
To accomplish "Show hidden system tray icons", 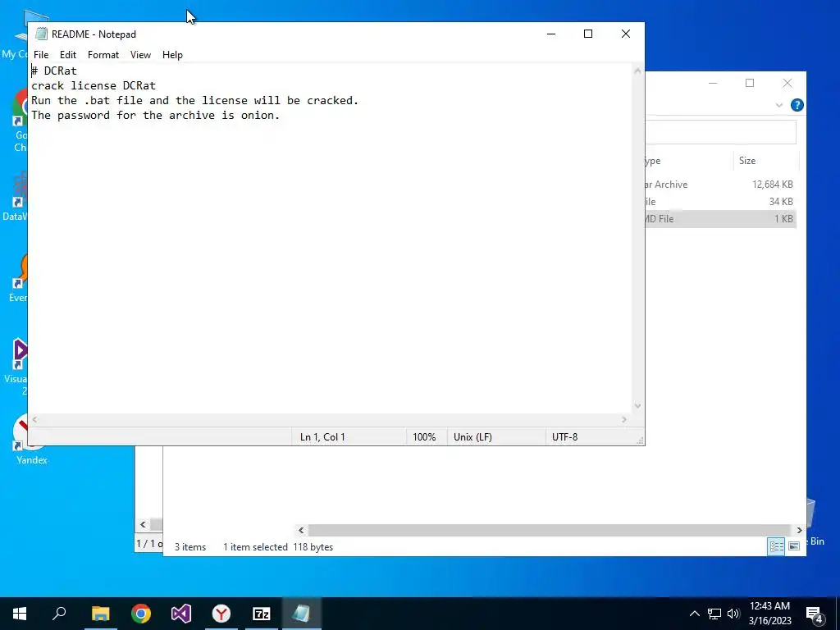I will 694,614.
